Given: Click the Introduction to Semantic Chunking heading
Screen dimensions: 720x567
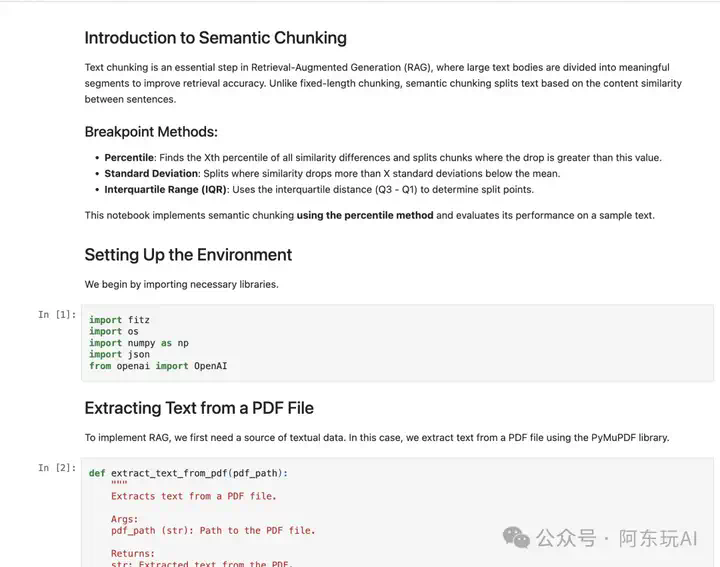Looking at the screenshot, I should tap(215, 38).
